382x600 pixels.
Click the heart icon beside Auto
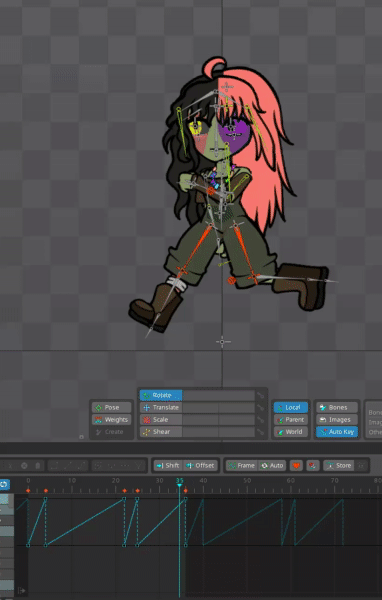coord(296,465)
